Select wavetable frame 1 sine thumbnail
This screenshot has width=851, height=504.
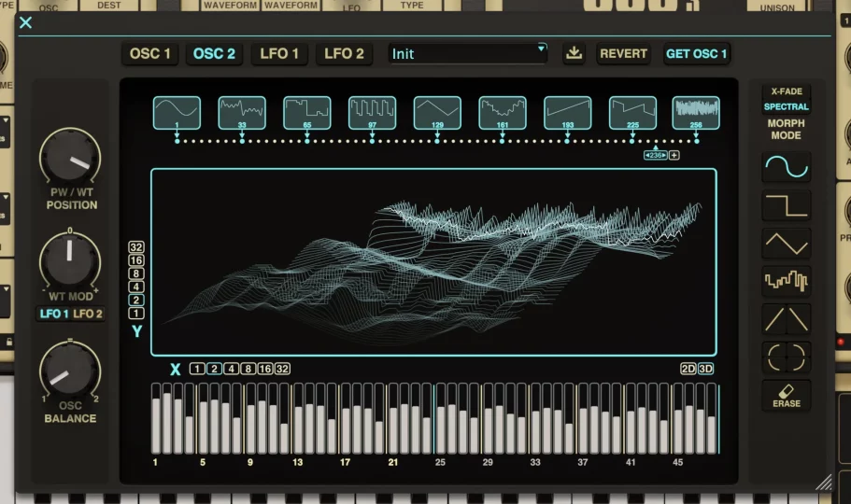tap(177, 113)
